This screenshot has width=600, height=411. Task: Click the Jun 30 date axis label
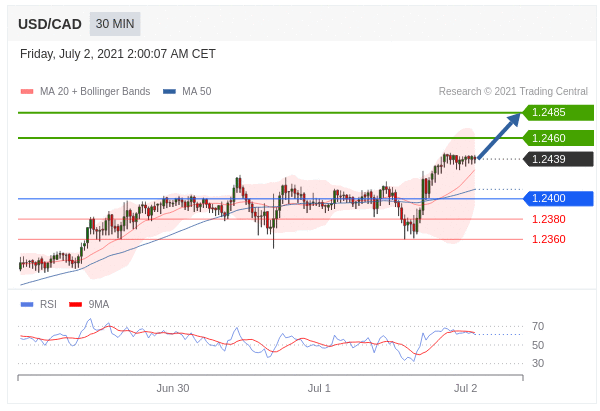(x=173, y=388)
